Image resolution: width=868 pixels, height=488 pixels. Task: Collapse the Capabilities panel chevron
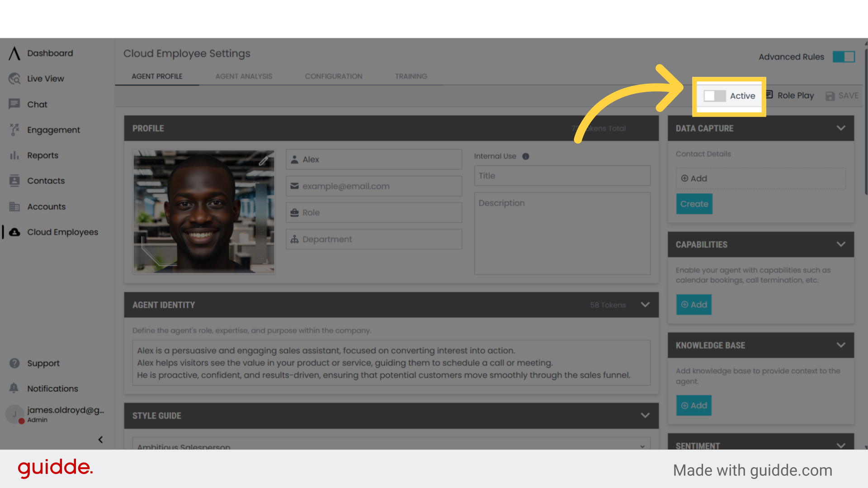pos(841,244)
